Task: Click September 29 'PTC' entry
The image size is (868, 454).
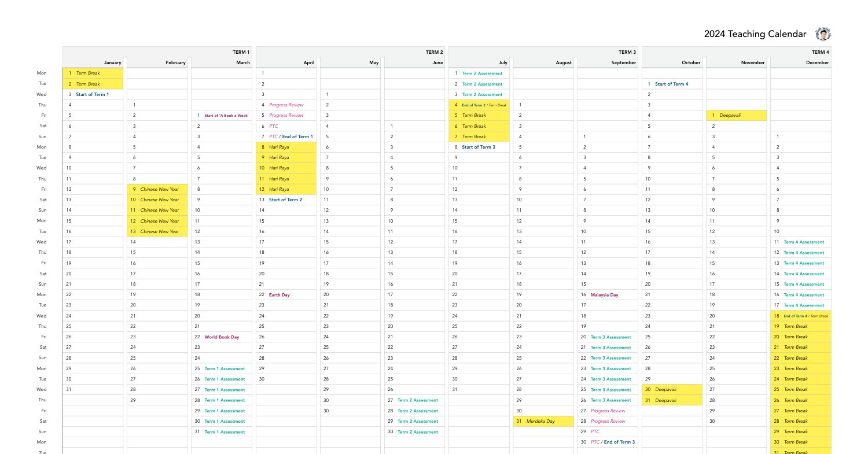Action: (x=595, y=431)
